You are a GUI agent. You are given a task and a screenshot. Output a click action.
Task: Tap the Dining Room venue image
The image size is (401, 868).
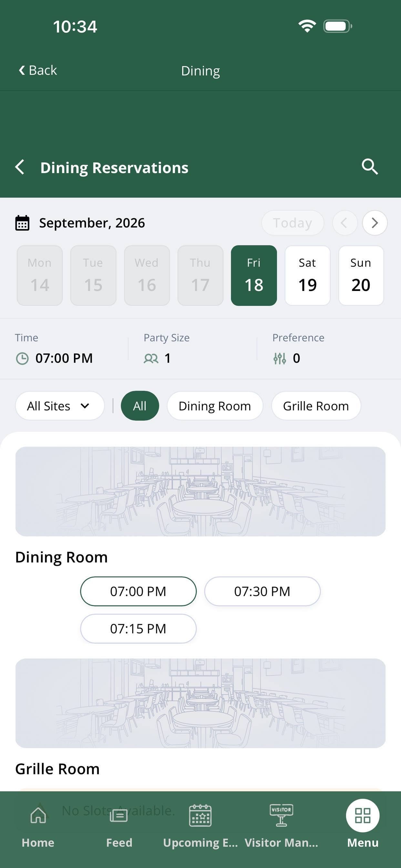point(200,491)
